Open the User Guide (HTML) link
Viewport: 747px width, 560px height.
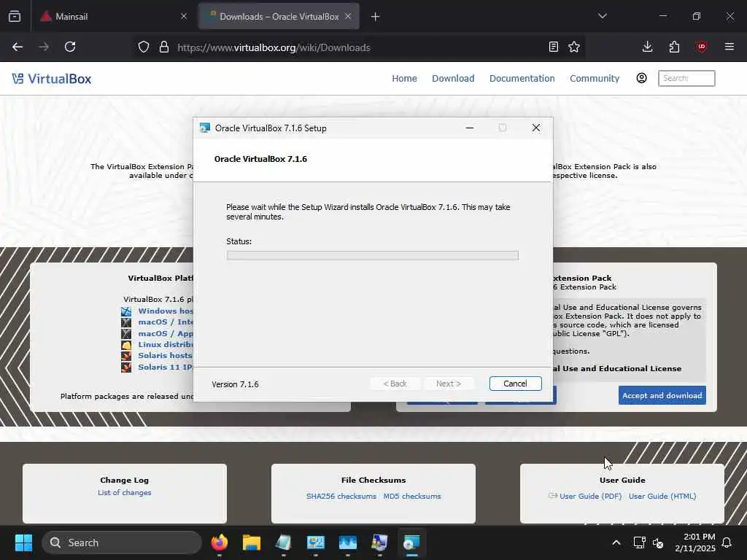(662, 496)
